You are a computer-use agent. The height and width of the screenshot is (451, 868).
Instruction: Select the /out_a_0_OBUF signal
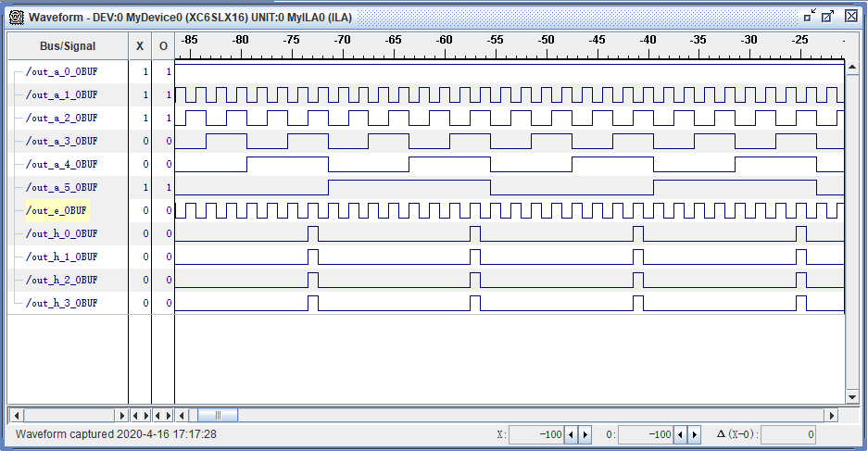pyautogui.click(x=61, y=71)
